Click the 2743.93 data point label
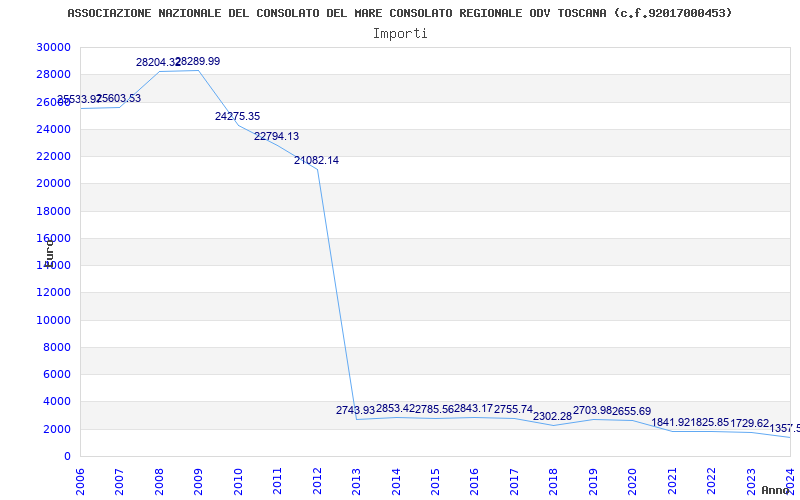 (355, 411)
